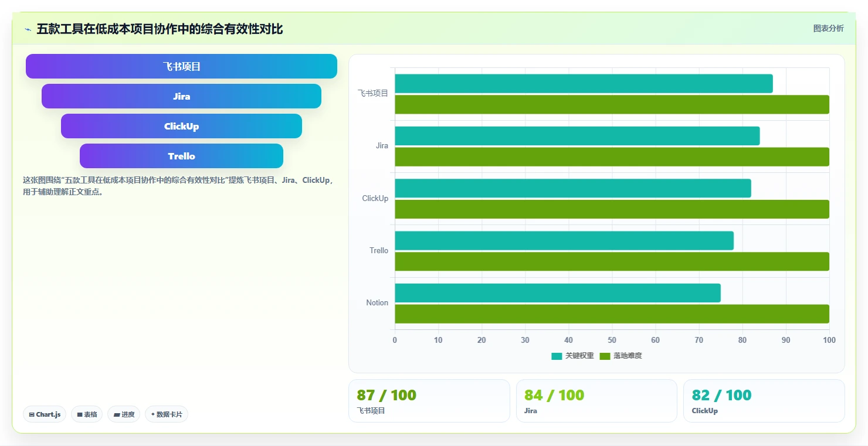Open the 84 / 100 Jira data card
The height and width of the screenshot is (446, 868).
click(x=596, y=401)
